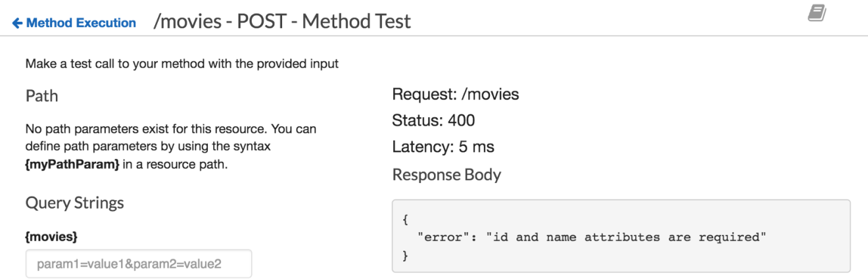Click the Request: /movies line

coord(456,95)
